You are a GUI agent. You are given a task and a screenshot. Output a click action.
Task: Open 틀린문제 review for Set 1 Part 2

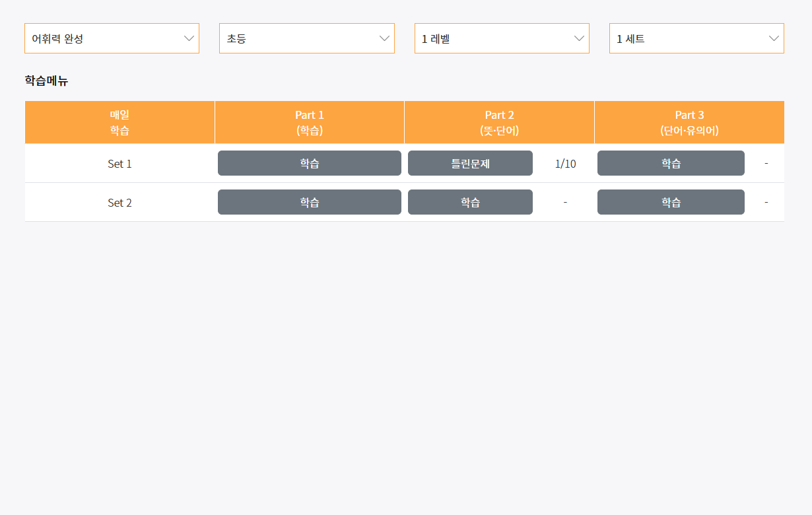[470, 163]
